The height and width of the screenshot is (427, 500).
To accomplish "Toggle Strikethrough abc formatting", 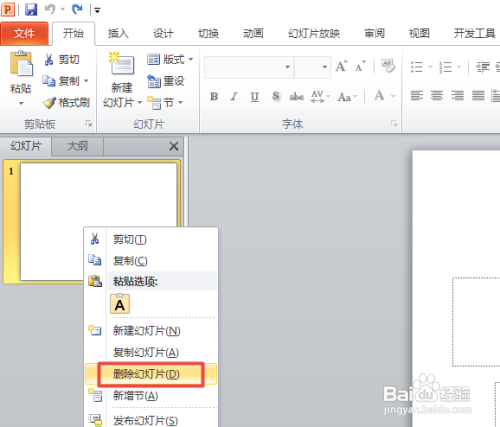I will click(x=296, y=97).
